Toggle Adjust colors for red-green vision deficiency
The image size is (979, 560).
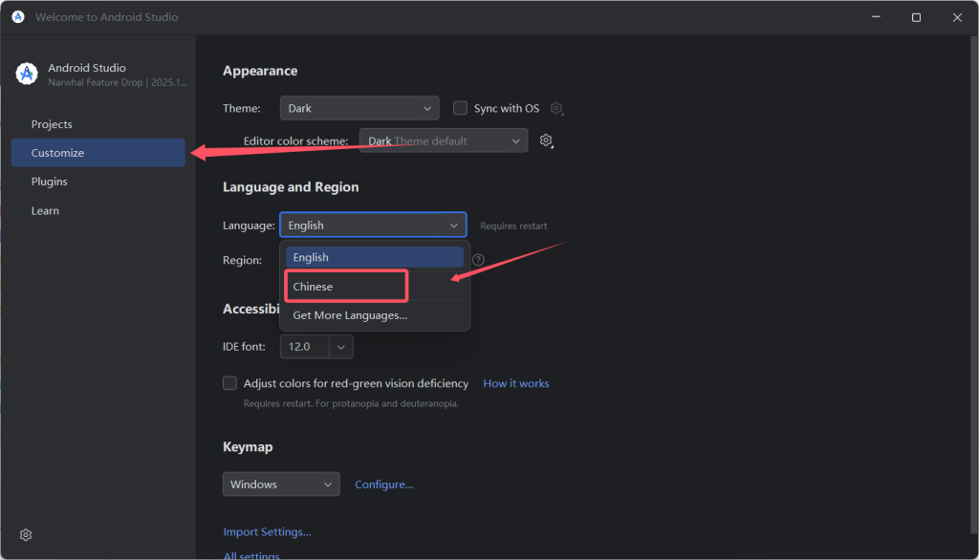(x=229, y=382)
